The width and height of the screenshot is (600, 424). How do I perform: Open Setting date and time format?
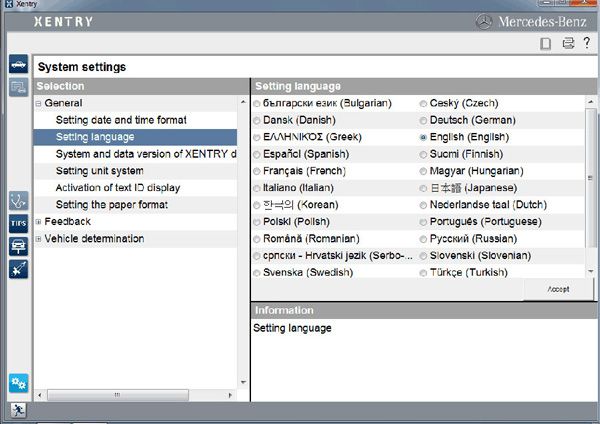point(121,120)
